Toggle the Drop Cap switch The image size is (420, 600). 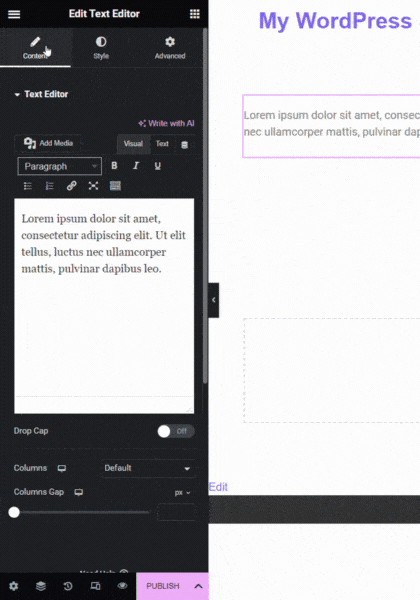point(176,431)
